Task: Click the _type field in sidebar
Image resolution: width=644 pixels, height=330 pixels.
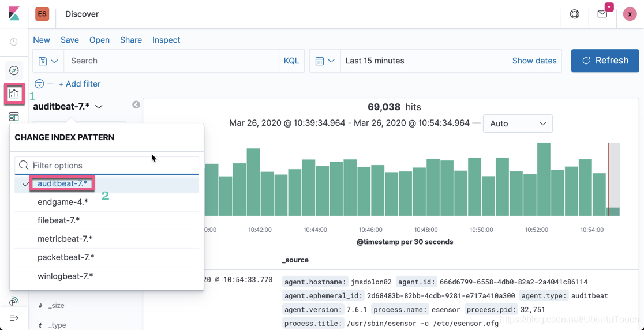Action: pyautogui.click(x=57, y=325)
